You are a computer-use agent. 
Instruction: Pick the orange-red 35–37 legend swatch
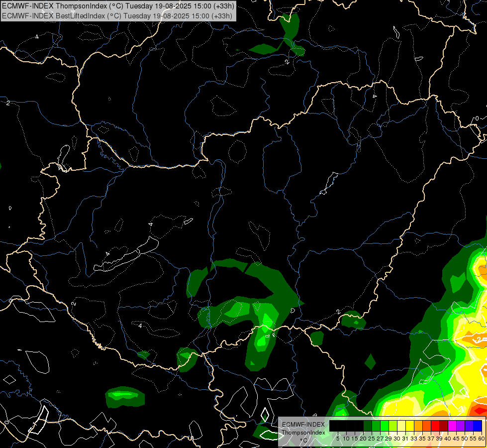coord(427,426)
